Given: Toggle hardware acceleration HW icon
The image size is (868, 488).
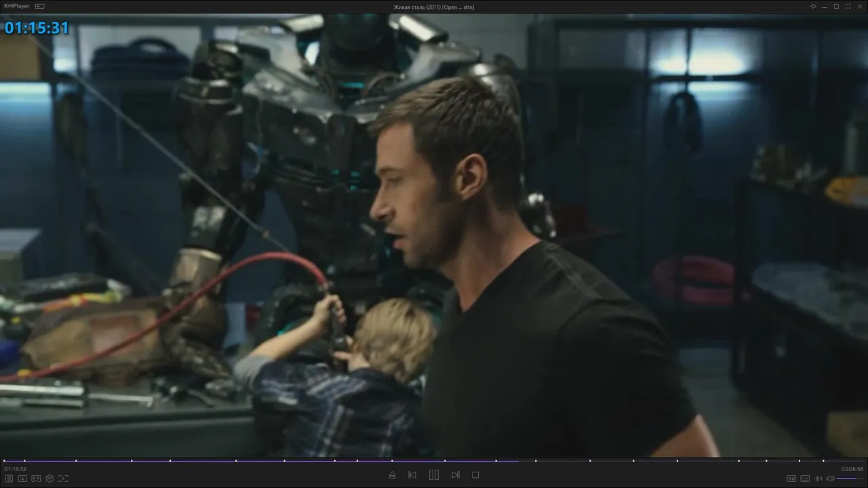Looking at the screenshot, I should (x=791, y=479).
